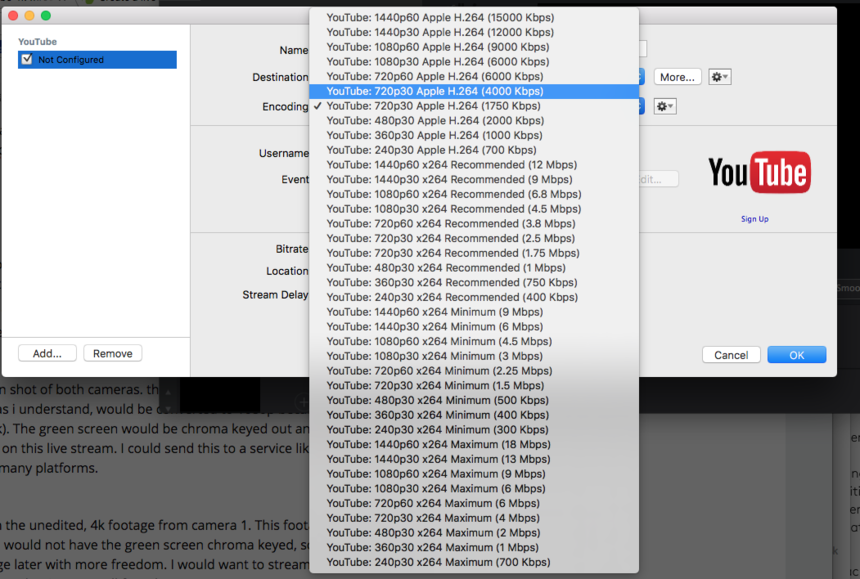The image size is (860, 579).
Task: Toggle the Not Configured checkbox
Action: point(27,59)
